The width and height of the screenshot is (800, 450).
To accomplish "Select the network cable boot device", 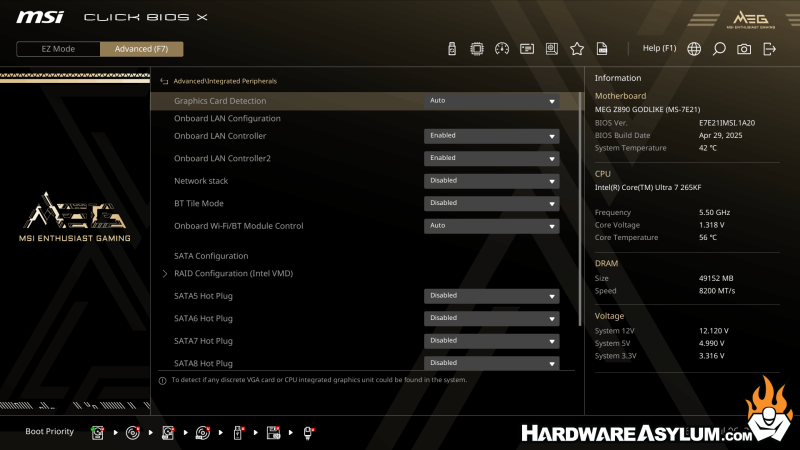I will coord(308,433).
